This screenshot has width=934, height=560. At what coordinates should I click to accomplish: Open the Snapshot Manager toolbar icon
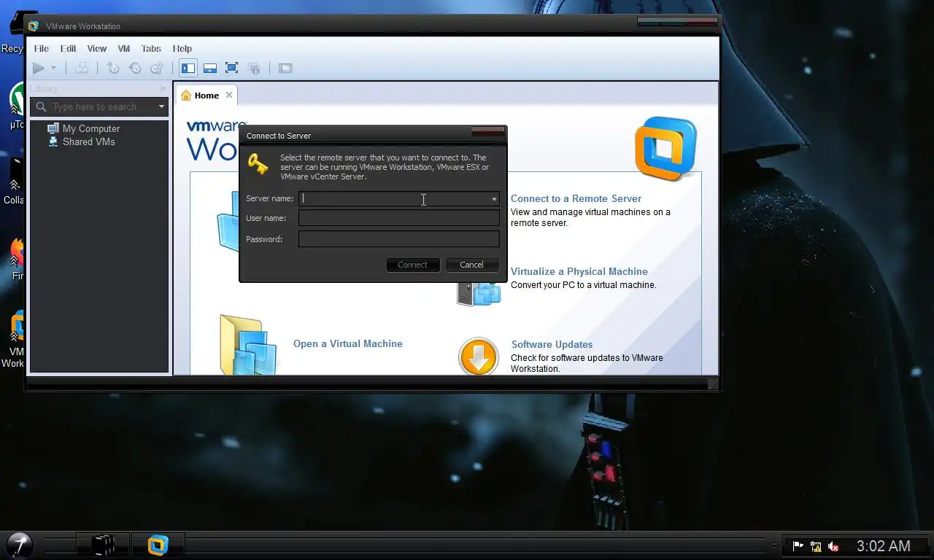pos(157,68)
